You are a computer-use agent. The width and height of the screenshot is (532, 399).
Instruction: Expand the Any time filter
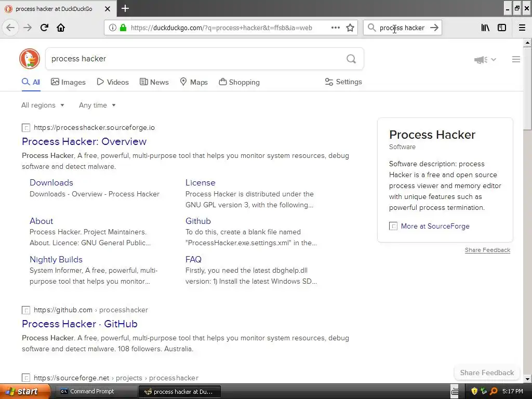97,105
